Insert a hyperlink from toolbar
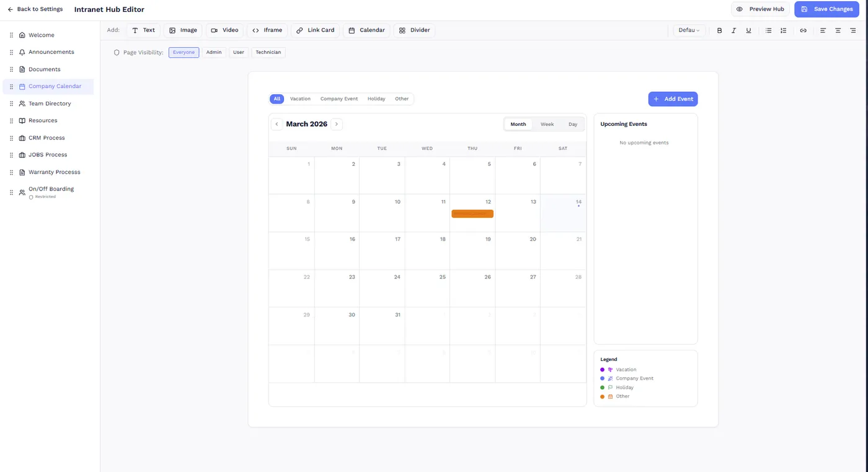Viewport: 868px width, 472px height. [803, 30]
